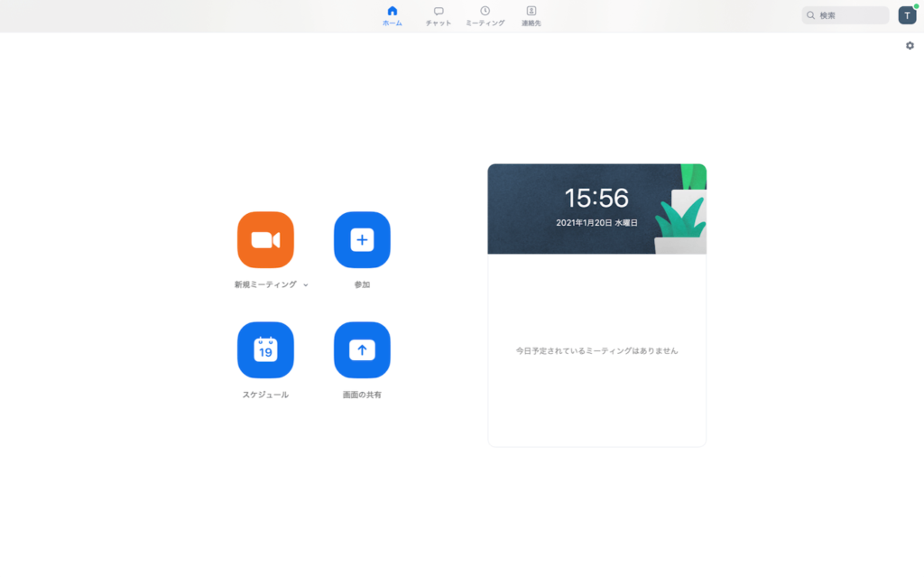Open settings via the gear icon
The height and width of the screenshot is (577, 924).
point(910,46)
